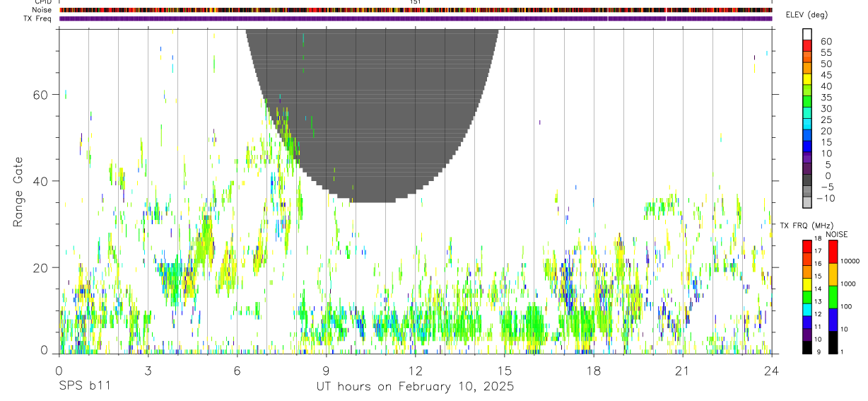The image size is (868, 401).
Task: Click the red swatch atop the NOISE legend
Action: pyautogui.click(x=833, y=251)
